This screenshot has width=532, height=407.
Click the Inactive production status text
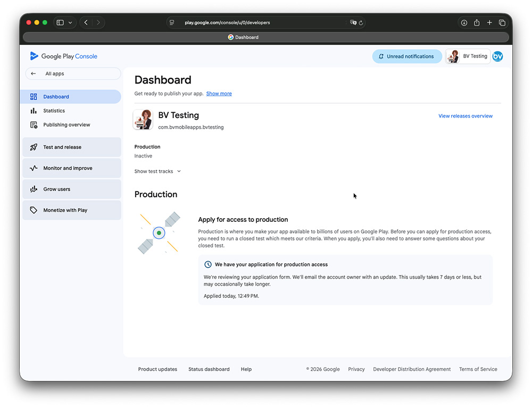click(x=143, y=156)
